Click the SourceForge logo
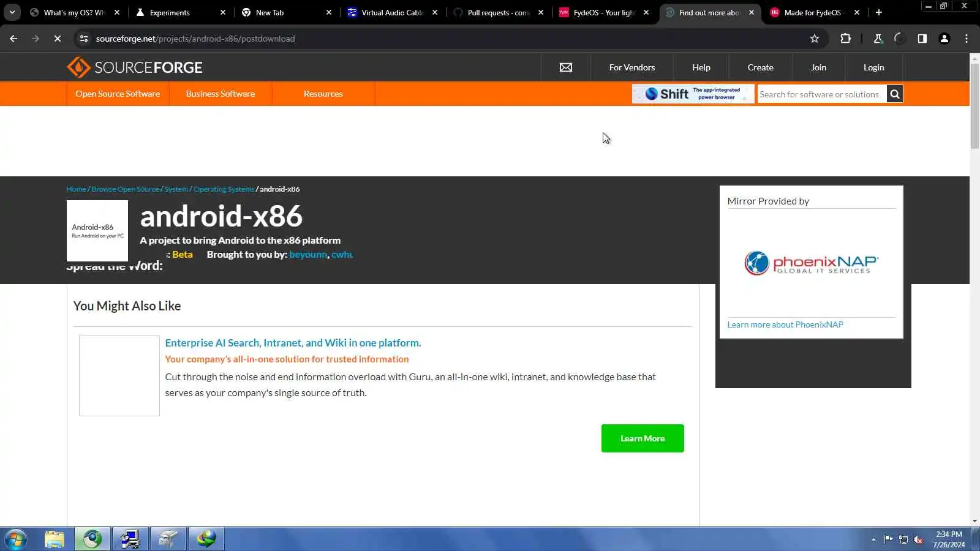Screen dimensions: 980x551 (134, 67)
